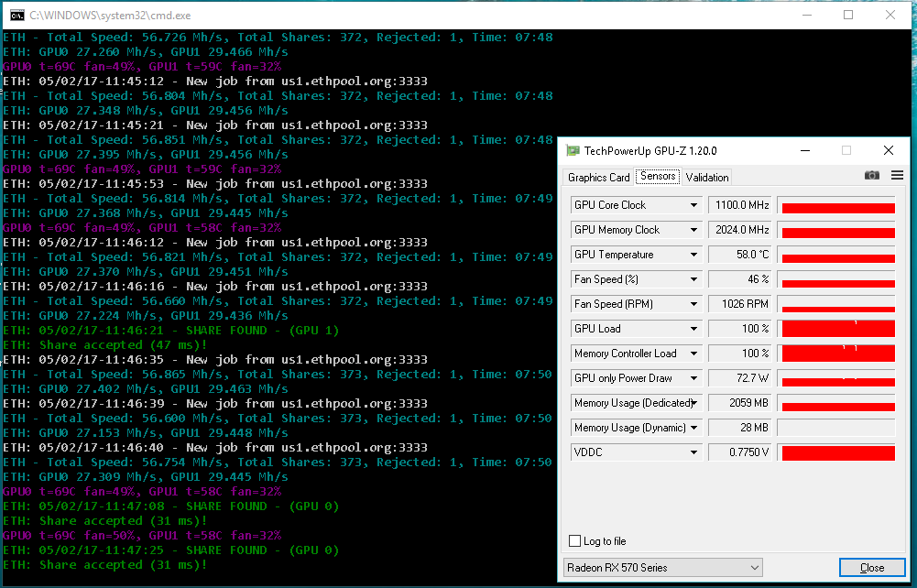Expand the GPU Core Clock dropdown arrow
Viewport: 917px width, 588px height.
(693, 205)
